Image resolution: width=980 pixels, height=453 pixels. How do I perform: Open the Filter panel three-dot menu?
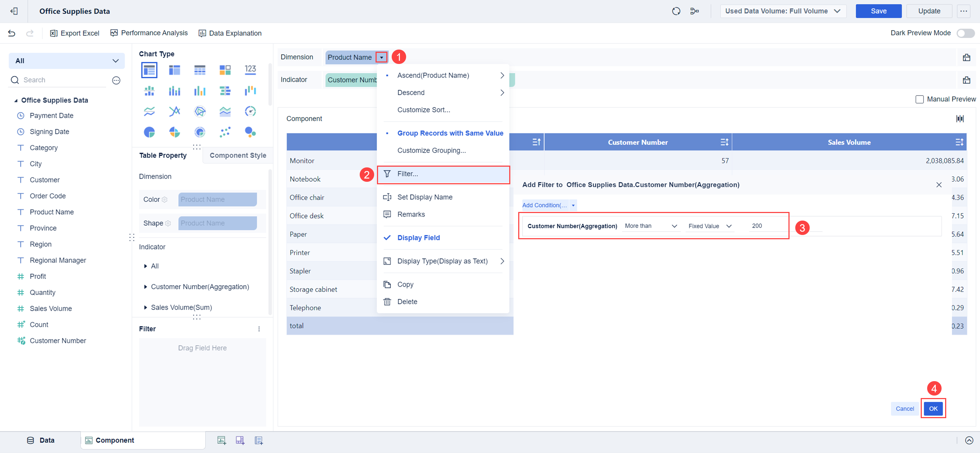[x=259, y=329]
